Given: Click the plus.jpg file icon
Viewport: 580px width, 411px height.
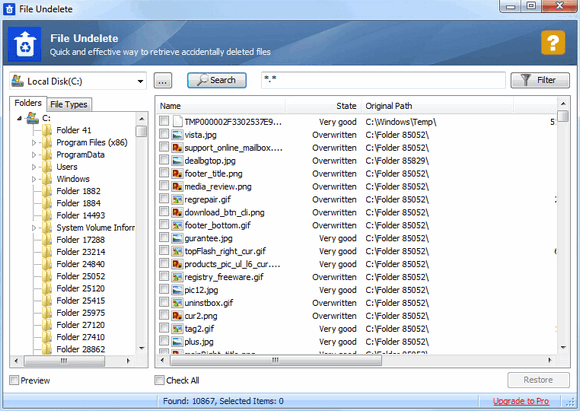Looking at the screenshot, I should 178,342.
